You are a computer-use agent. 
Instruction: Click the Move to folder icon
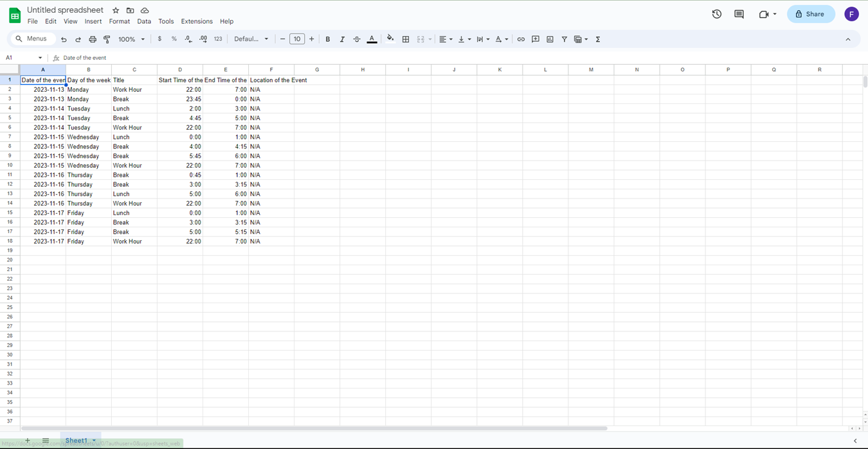130,10
